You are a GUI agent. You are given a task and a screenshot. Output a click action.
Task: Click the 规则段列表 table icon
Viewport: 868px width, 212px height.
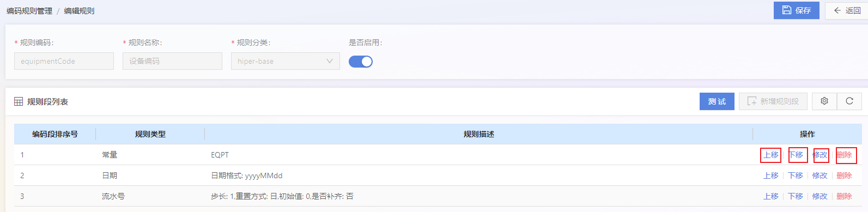click(19, 101)
